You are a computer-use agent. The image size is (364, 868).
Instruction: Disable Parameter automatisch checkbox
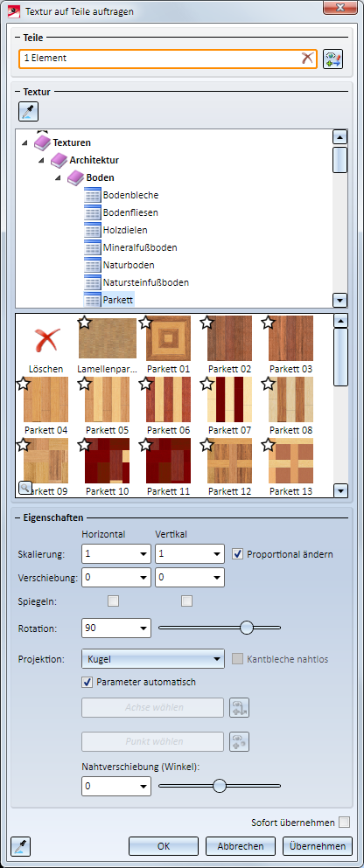[87, 682]
